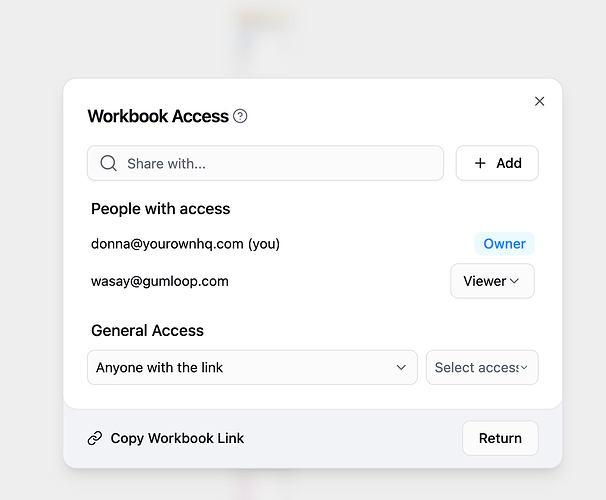The image size is (606, 500).
Task: Expand the Anyone with the link dropdown
Action: (x=252, y=367)
